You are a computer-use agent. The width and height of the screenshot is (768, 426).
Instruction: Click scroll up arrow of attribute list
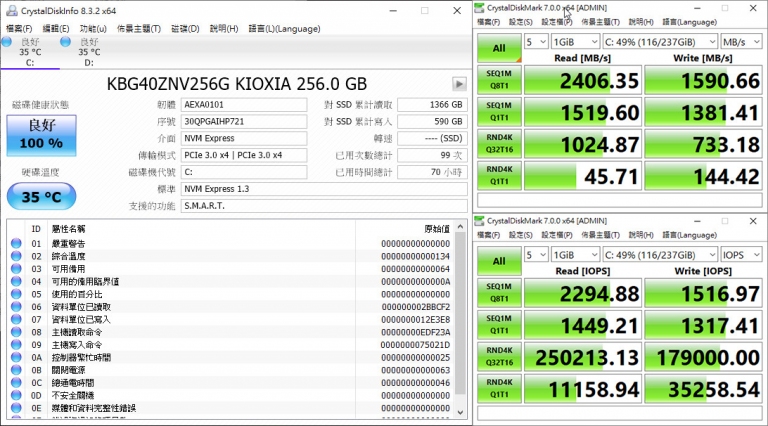click(x=460, y=227)
